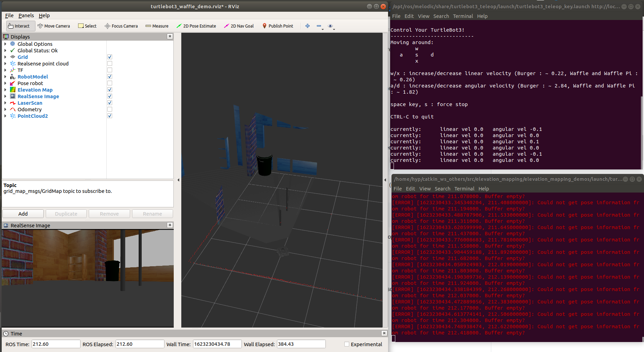Activate the Focus Camera tool

tap(121, 26)
